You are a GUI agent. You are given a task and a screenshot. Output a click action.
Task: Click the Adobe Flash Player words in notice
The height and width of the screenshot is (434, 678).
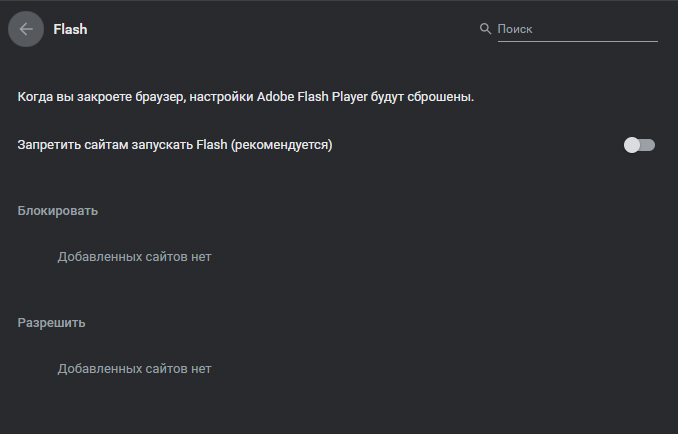(x=312, y=97)
